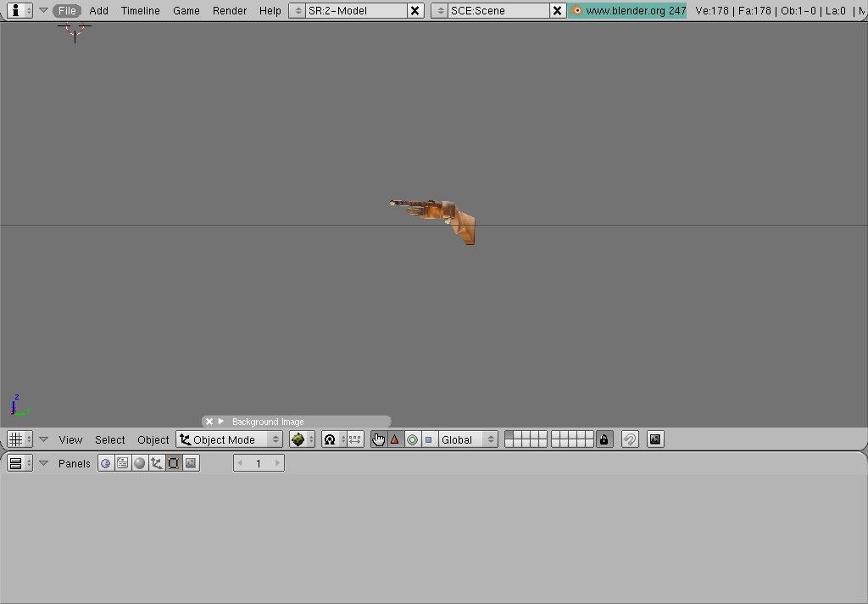Open the Shading context sphere icon
The width and height of the screenshot is (868, 604).
click(x=140, y=463)
